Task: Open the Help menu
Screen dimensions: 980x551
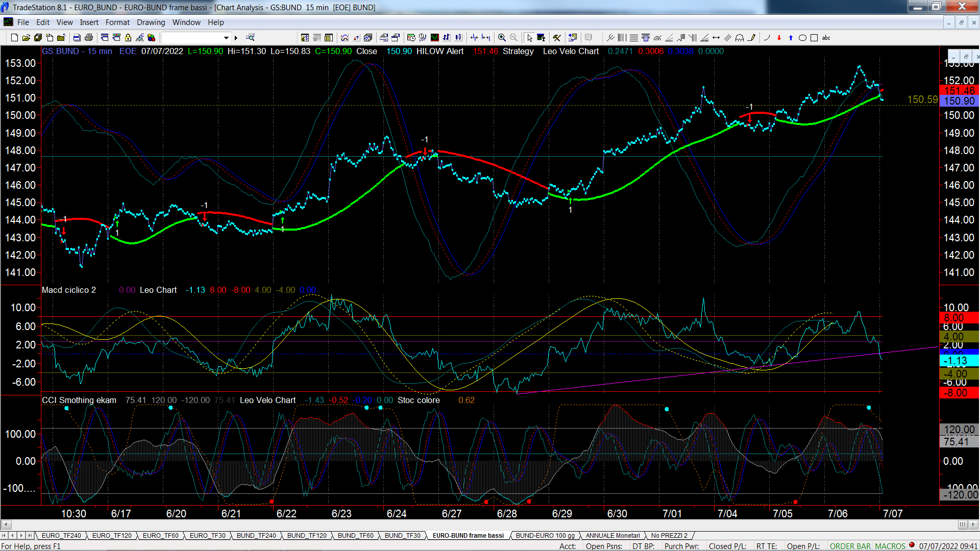Action: (216, 22)
